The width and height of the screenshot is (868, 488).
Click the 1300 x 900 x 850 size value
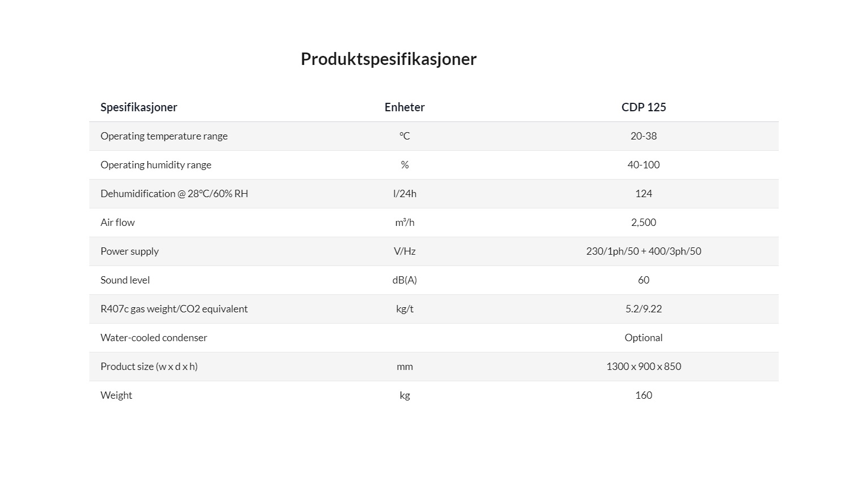pos(644,367)
